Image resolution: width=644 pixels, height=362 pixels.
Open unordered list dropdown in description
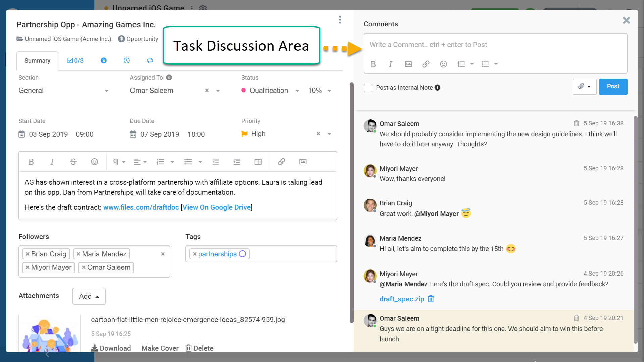tap(200, 162)
